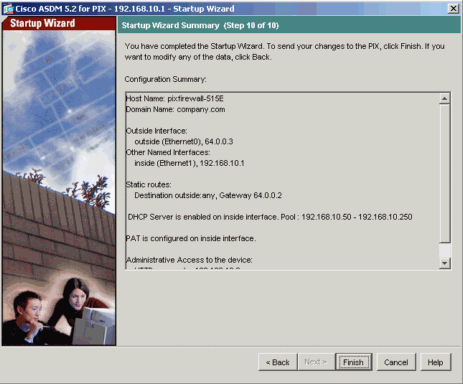Click 'PAT is configured on inside interface' line
The image size is (463, 384).
[x=191, y=238]
